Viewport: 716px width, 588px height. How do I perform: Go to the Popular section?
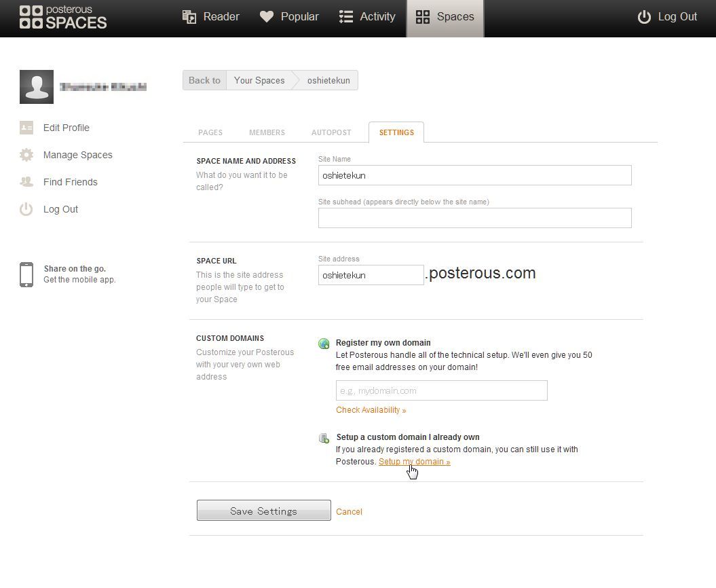tap(289, 17)
